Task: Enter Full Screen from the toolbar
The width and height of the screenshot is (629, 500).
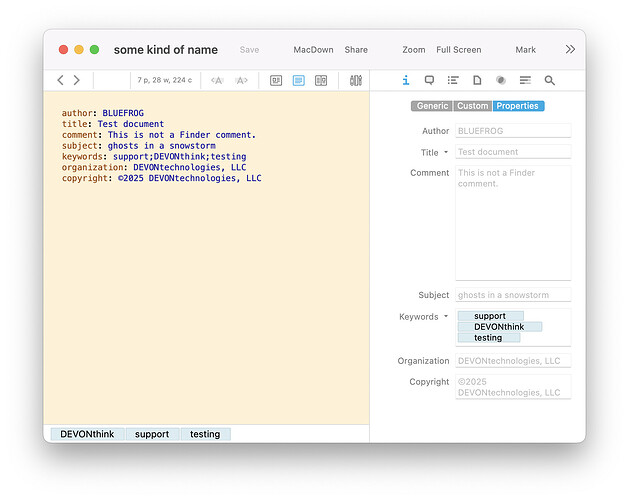Action: [x=459, y=50]
